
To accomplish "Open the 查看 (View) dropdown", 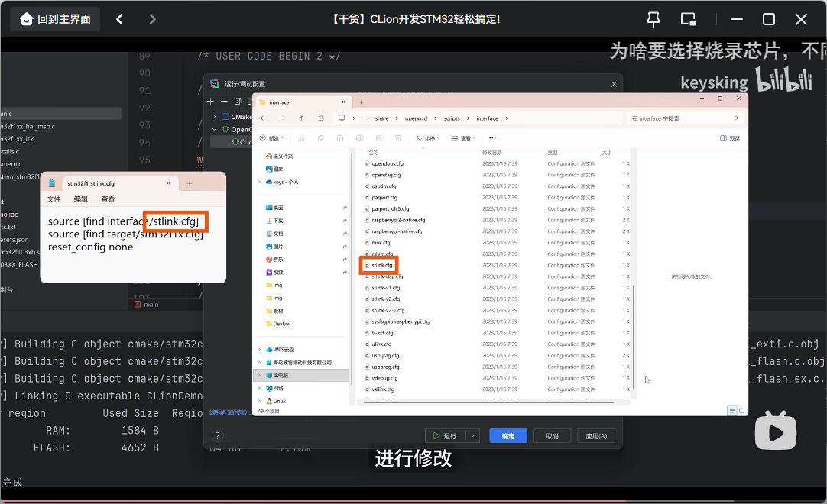I will 464,138.
